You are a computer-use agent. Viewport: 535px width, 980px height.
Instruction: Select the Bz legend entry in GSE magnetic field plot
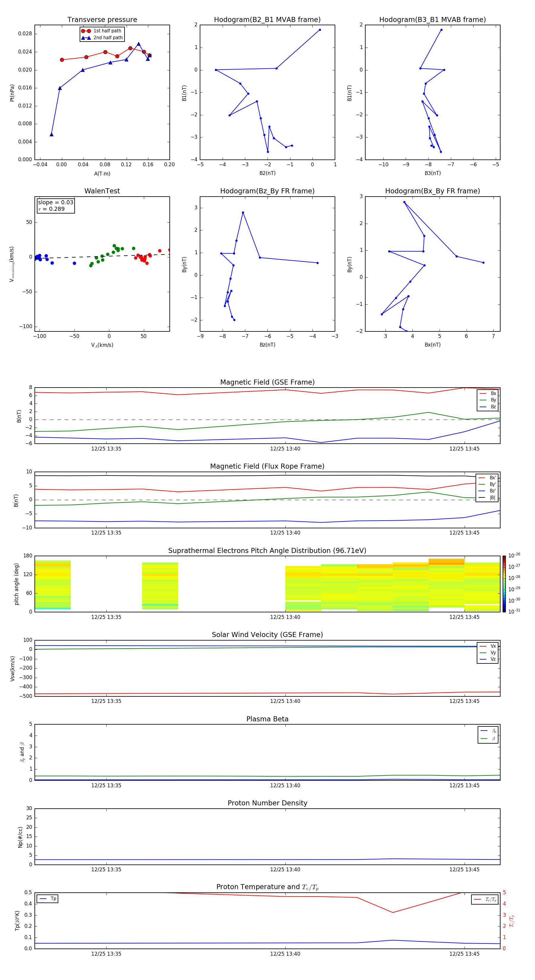tap(488, 407)
